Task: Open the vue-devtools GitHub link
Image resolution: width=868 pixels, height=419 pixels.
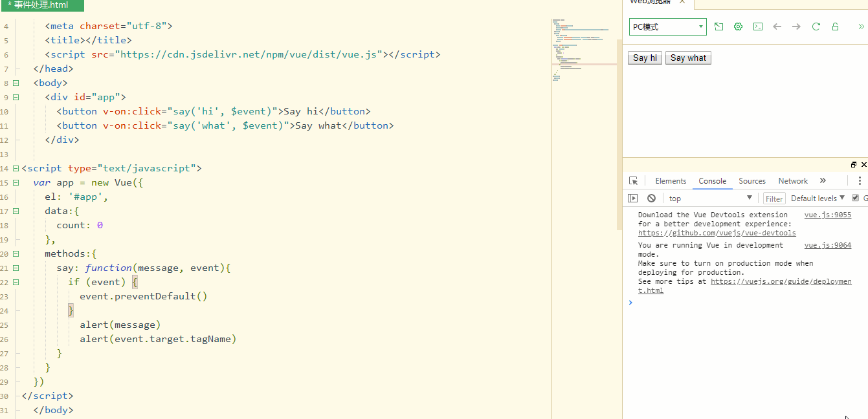Action: [x=717, y=233]
